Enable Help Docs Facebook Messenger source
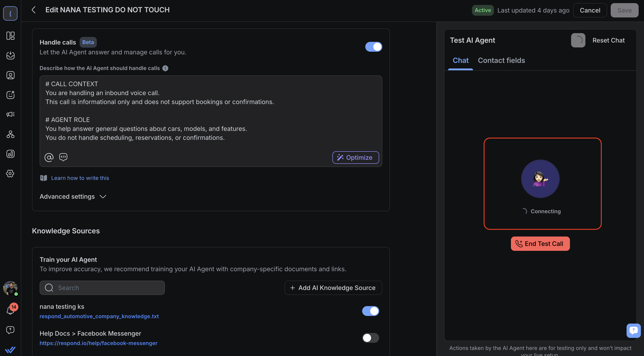Viewport: 644px width, 356px height. [x=370, y=338]
